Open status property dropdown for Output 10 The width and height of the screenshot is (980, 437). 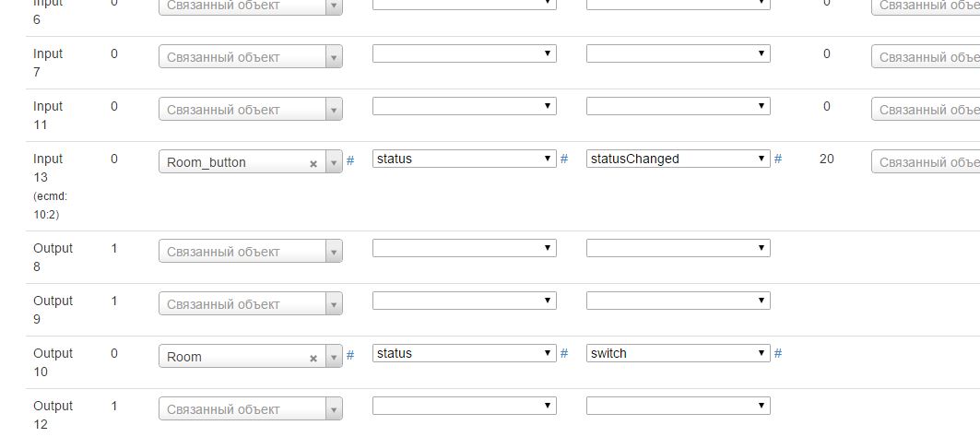(x=464, y=353)
